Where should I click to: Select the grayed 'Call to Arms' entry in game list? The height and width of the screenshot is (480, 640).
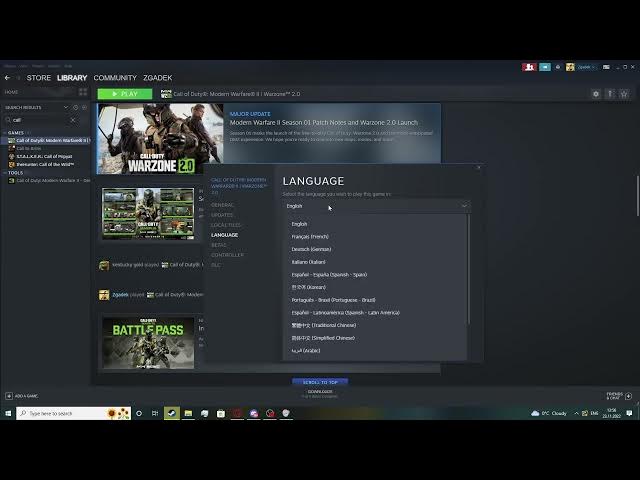coord(29,148)
